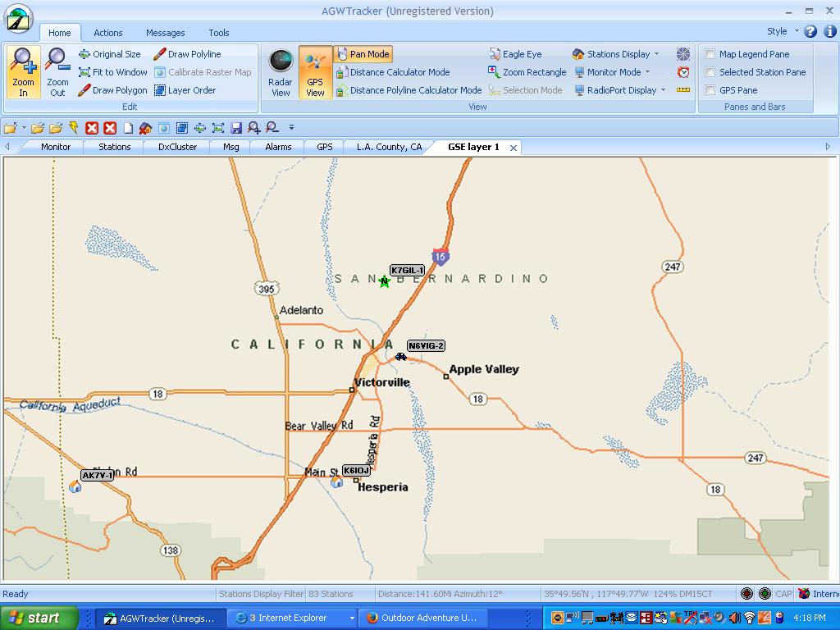Click the Draw Polyline tool
Viewport: 840px width, 630px height.
[x=187, y=54]
